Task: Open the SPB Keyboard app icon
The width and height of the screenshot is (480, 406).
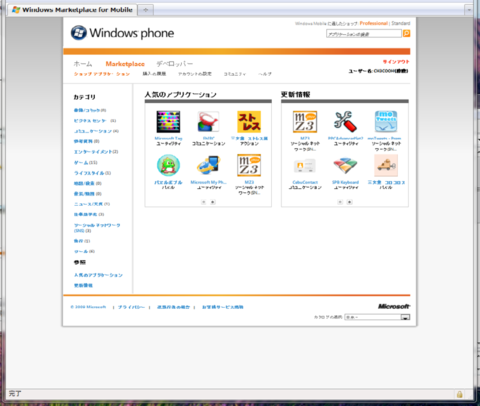Action: 345,165
